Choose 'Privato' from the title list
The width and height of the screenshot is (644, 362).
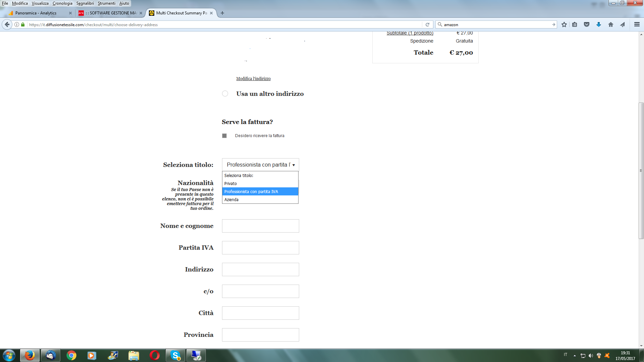coord(231,183)
